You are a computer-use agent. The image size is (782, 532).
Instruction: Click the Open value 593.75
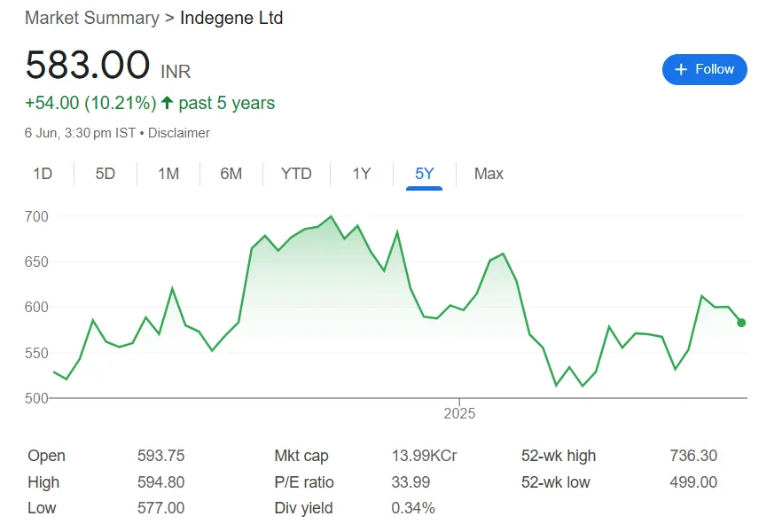161,455
